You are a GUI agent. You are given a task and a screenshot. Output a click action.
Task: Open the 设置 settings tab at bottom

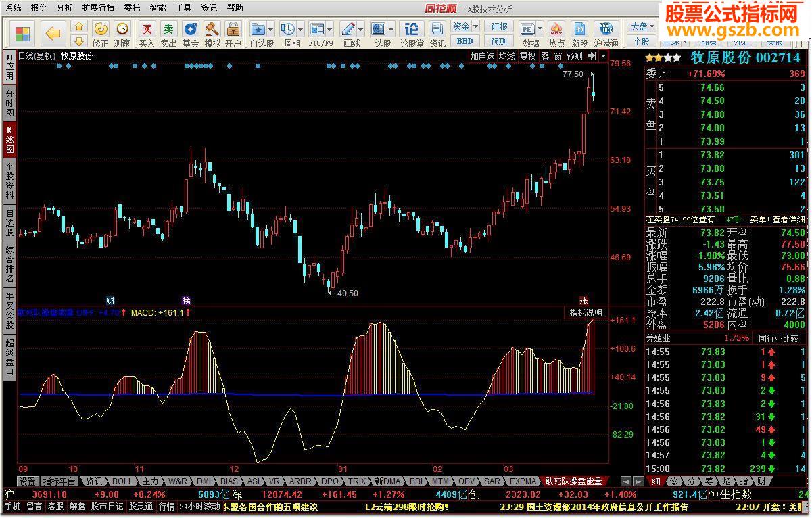pos(27,481)
